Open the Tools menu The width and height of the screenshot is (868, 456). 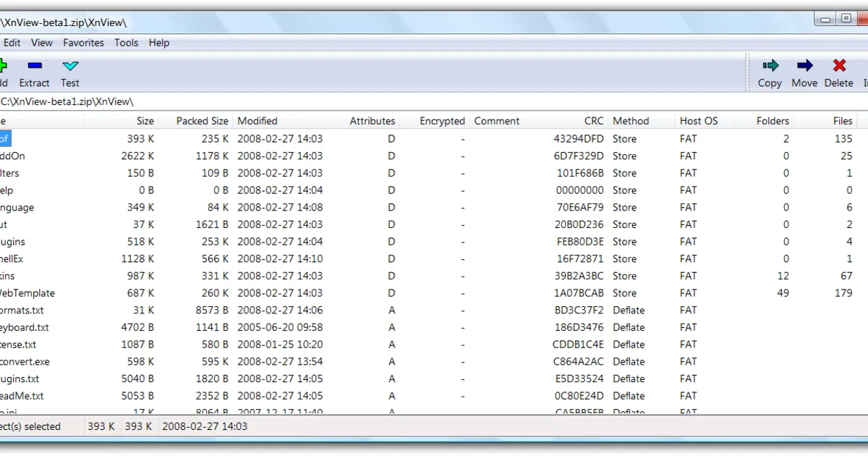(x=126, y=43)
